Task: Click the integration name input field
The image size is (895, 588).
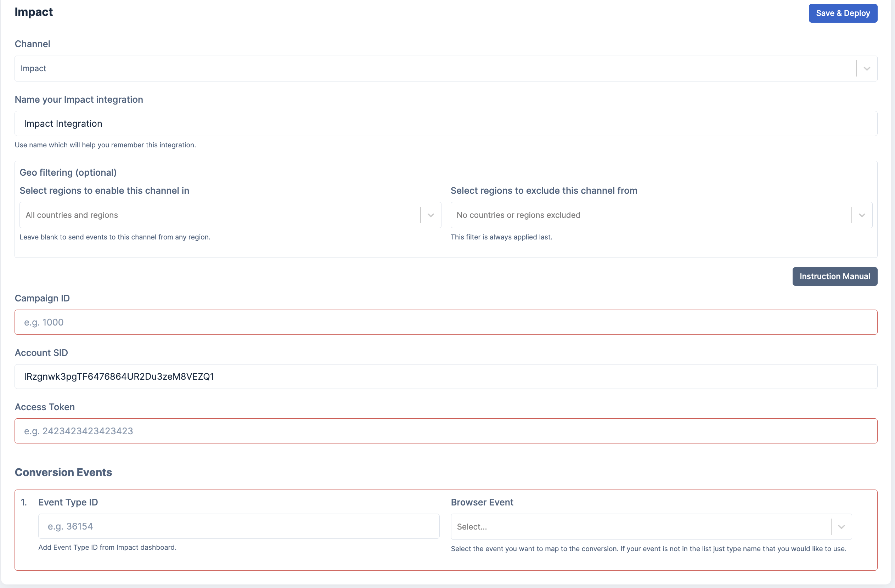Action: 446,123
